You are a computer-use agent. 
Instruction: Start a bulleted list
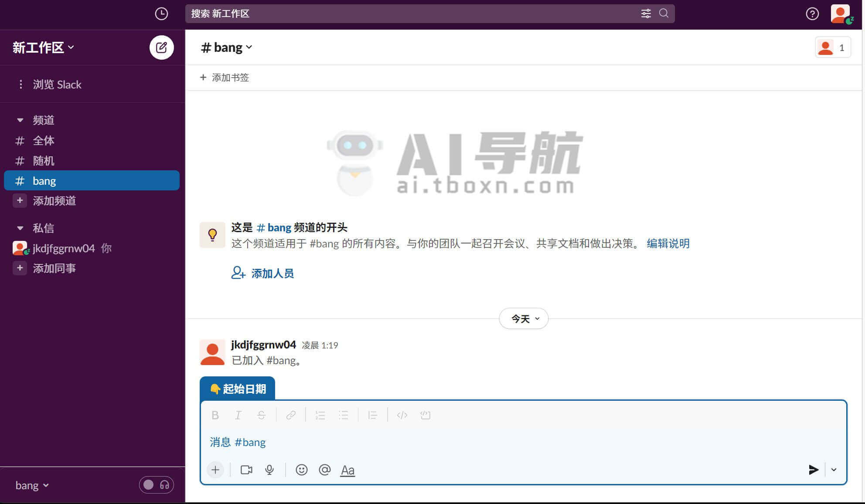(344, 415)
